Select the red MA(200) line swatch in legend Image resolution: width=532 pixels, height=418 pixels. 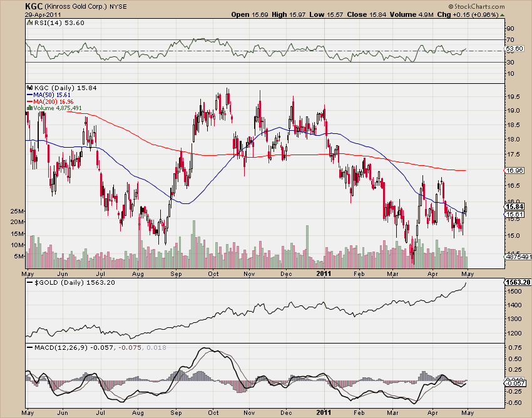[x=29, y=102]
